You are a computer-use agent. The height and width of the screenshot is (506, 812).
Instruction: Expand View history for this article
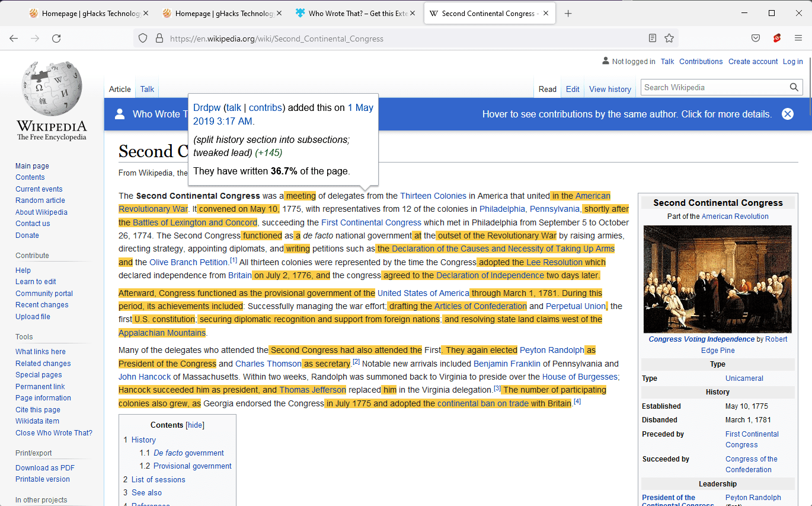[x=610, y=89]
